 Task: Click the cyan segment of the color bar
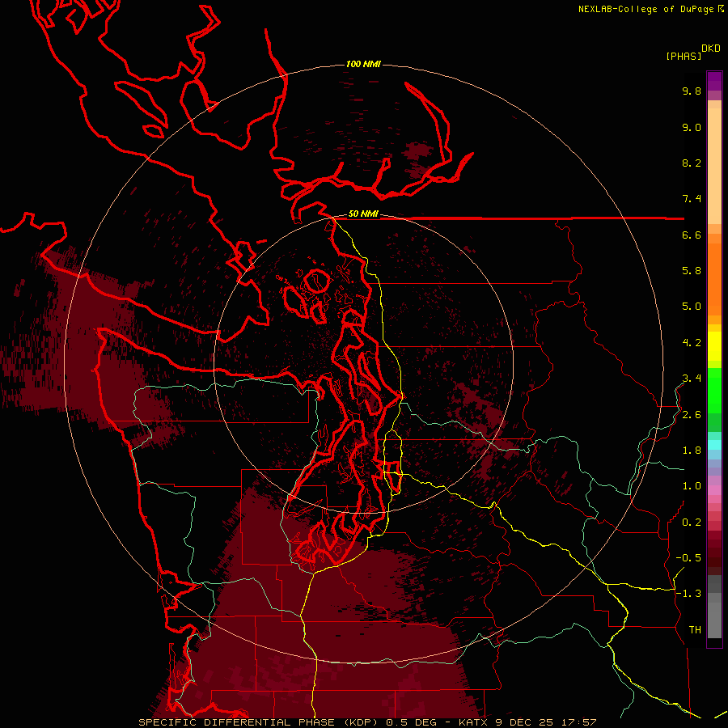(714, 445)
